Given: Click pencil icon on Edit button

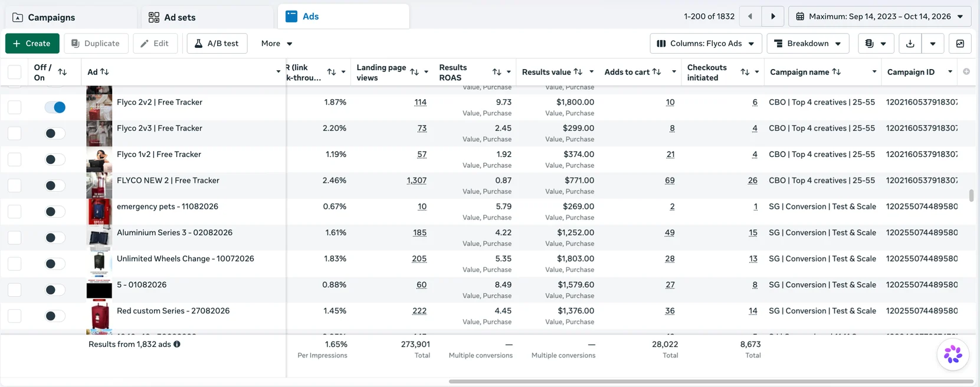Looking at the screenshot, I should coord(145,43).
